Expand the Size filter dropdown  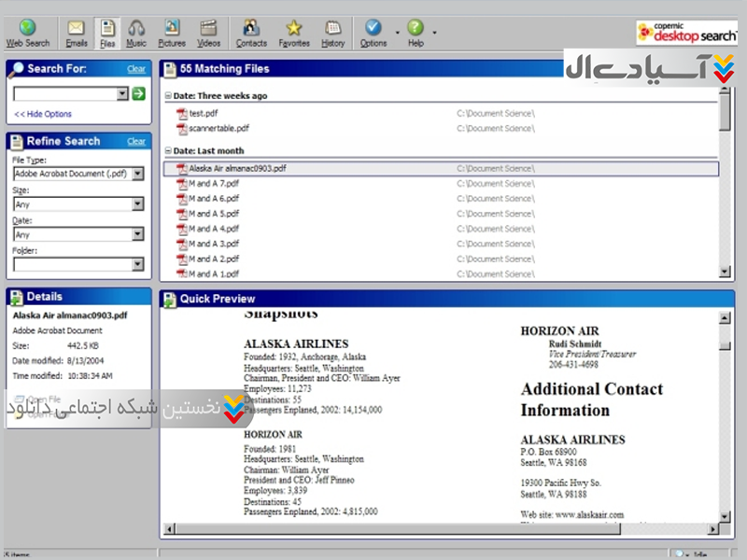tap(137, 203)
